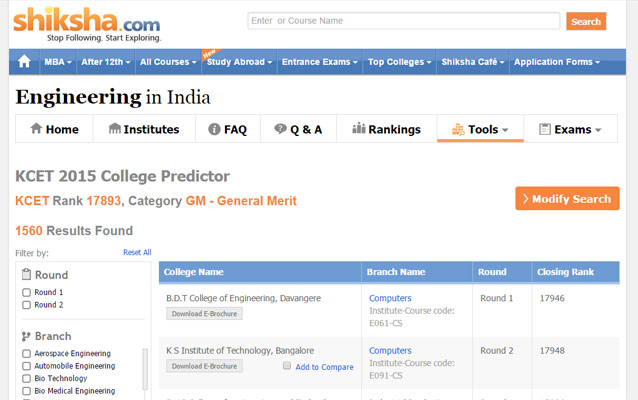Screen dimensions: 638x400
Task: Check the Round 2 filter checkbox
Action: click(x=27, y=305)
